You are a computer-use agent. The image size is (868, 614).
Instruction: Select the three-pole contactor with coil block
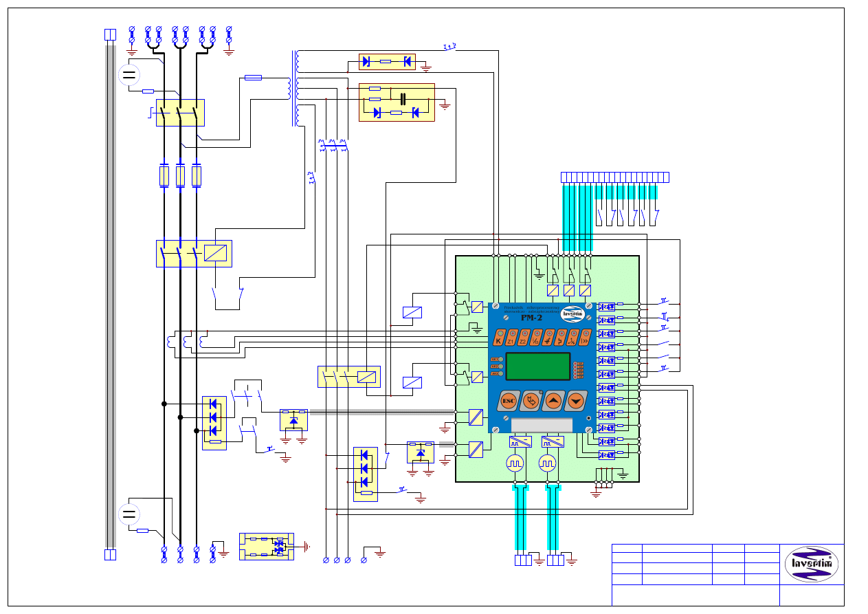(x=194, y=253)
